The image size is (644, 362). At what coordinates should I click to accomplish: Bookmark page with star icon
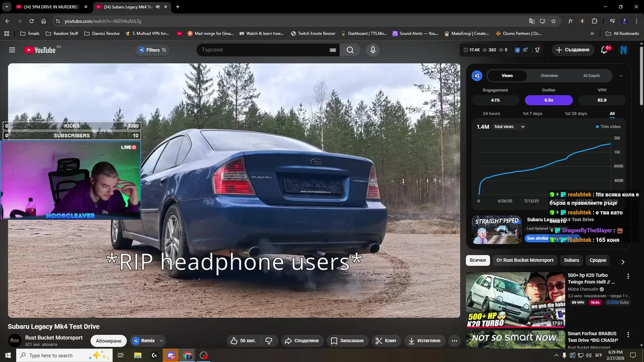(553, 21)
